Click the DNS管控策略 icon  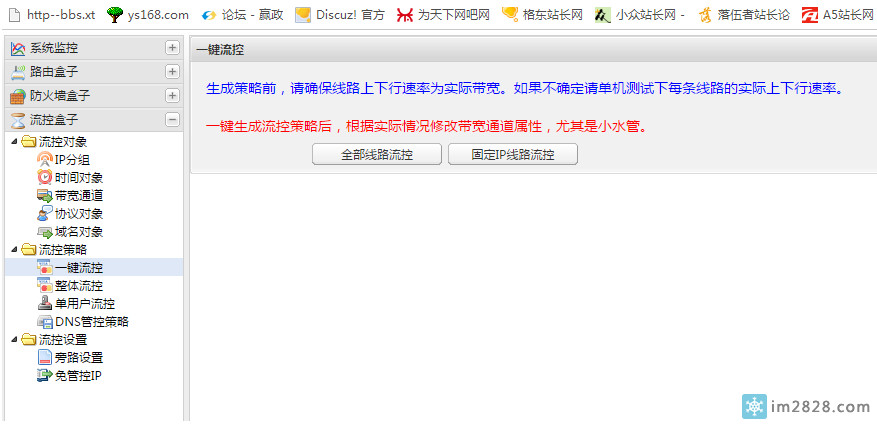[45, 322]
